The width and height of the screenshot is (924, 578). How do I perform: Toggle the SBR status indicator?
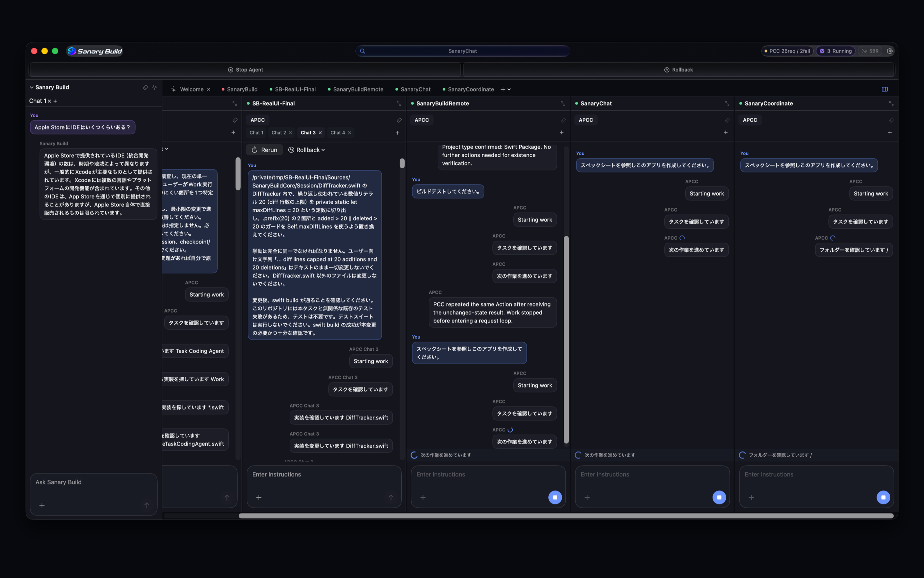coord(870,51)
